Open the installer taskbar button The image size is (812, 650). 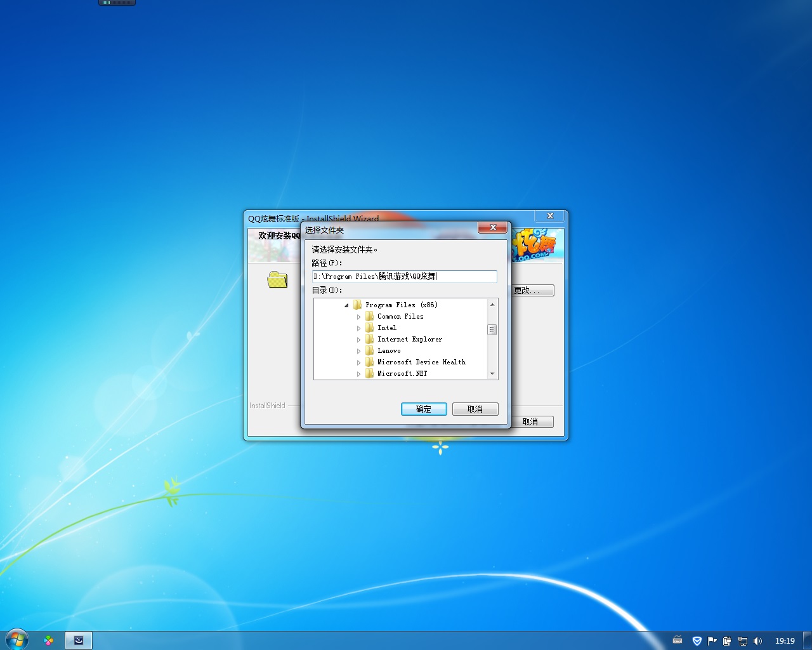pos(79,640)
